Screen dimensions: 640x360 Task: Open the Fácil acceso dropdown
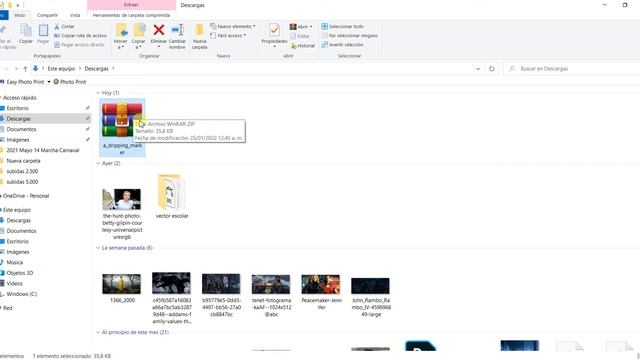[x=228, y=36]
